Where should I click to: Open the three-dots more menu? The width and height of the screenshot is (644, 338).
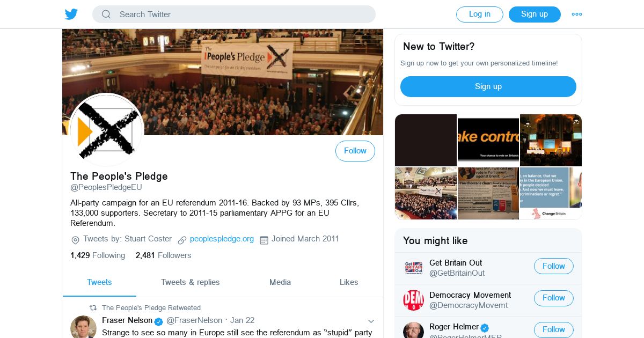pos(577,14)
